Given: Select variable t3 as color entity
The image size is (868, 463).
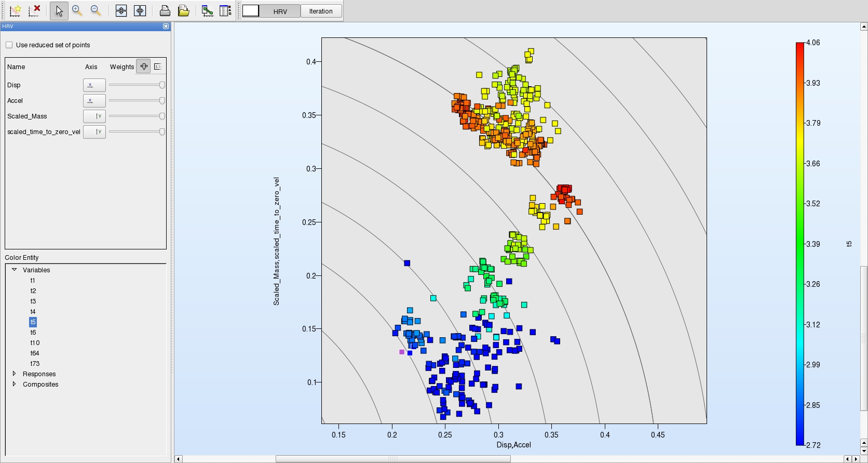Looking at the screenshot, I should [33, 301].
